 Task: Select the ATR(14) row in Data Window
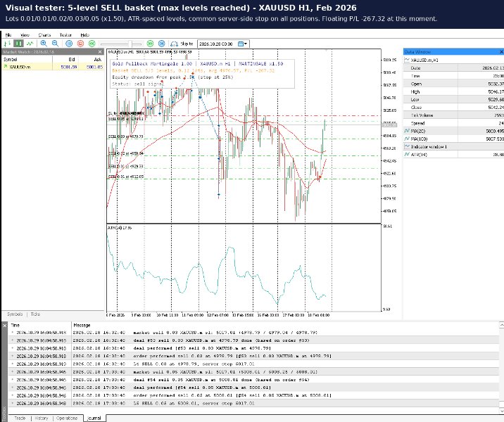point(453,155)
